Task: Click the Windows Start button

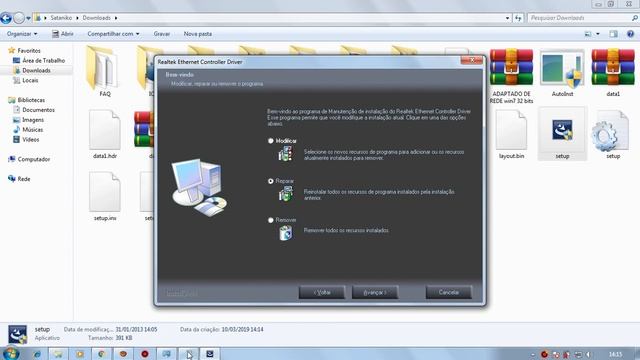Action: point(11,353)
